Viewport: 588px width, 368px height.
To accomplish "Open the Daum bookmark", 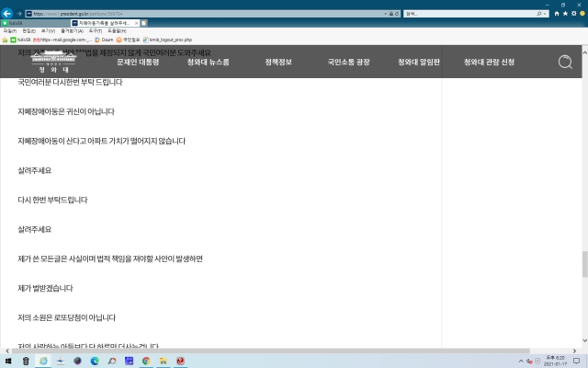I will coord(104,40).
